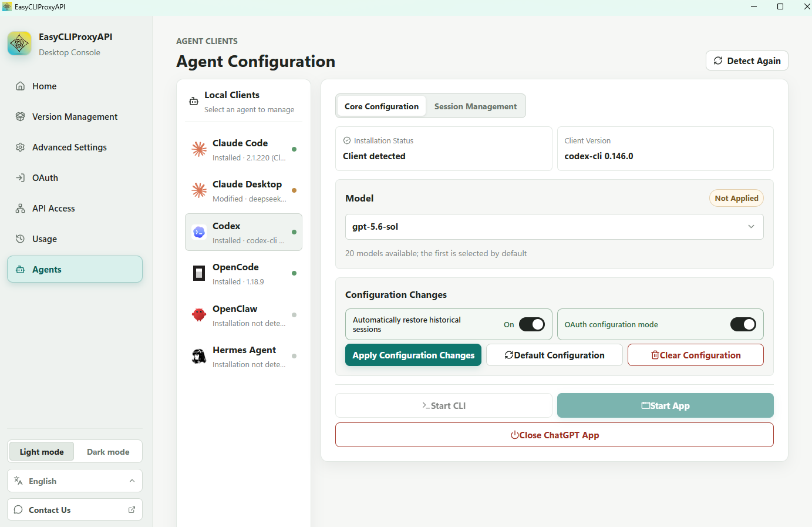Click the OAuth sign-in arrow icon

(20, 177)
